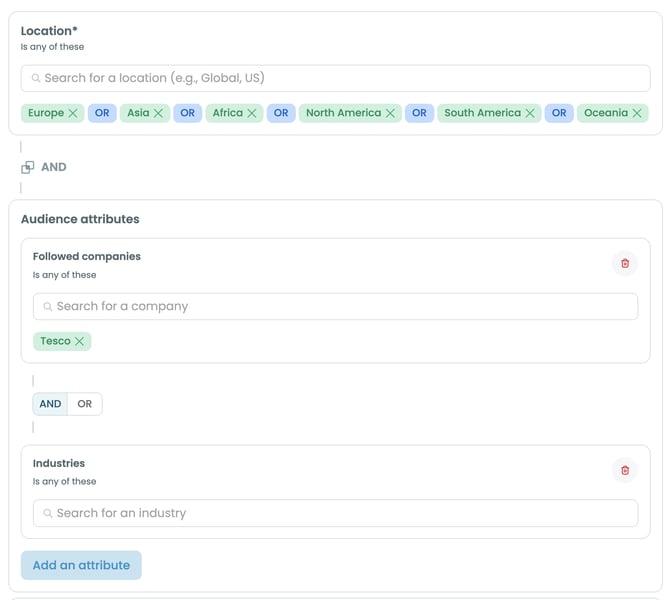Delete the Industries attribute
670x600 pixels.
coord(625,470)
